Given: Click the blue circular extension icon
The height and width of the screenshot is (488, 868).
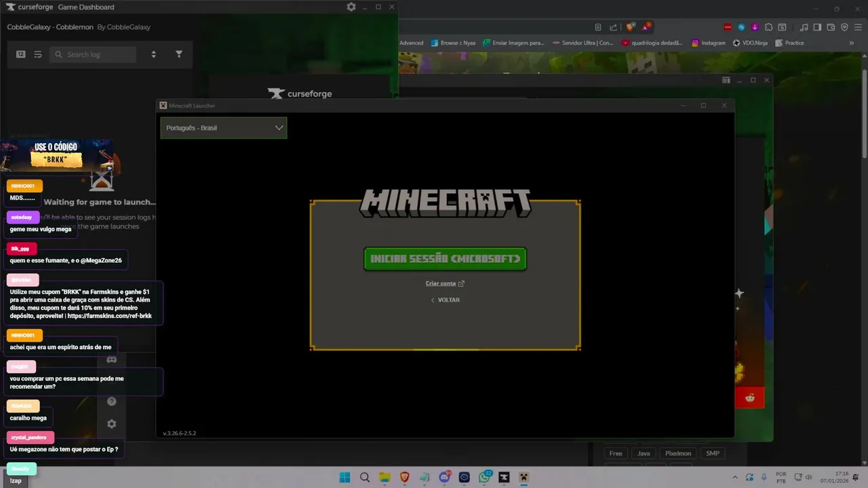Looking at the screenshot, I should pyautogui.click(x=741, y=27).
